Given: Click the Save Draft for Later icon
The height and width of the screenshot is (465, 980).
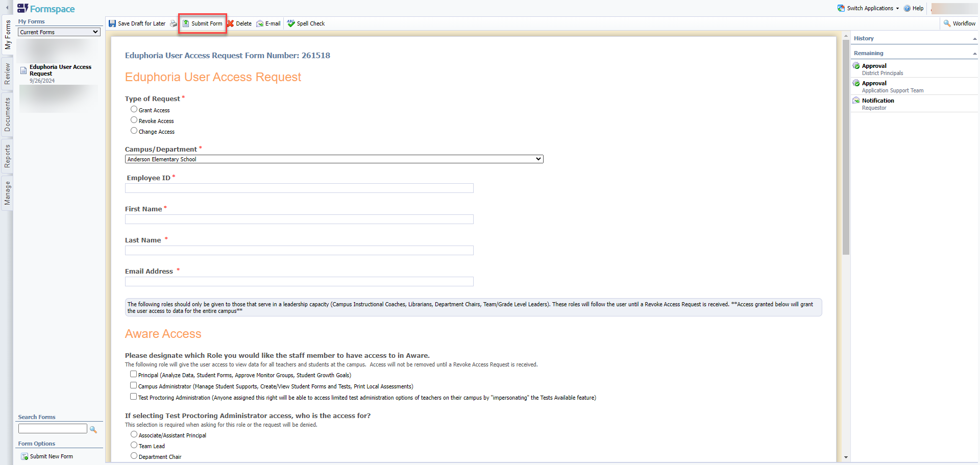Looking at the screenshot, I should [112, 23].
